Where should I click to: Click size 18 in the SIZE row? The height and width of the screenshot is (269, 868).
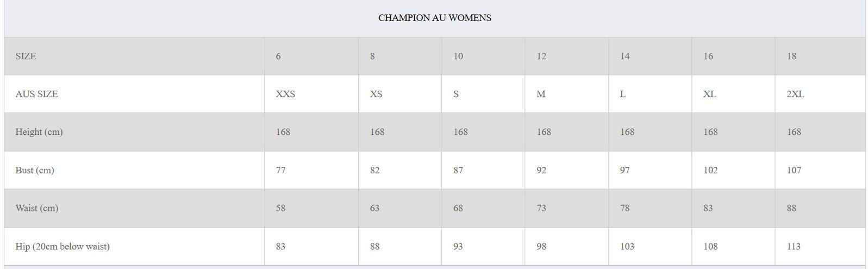(x=791, y=56)
